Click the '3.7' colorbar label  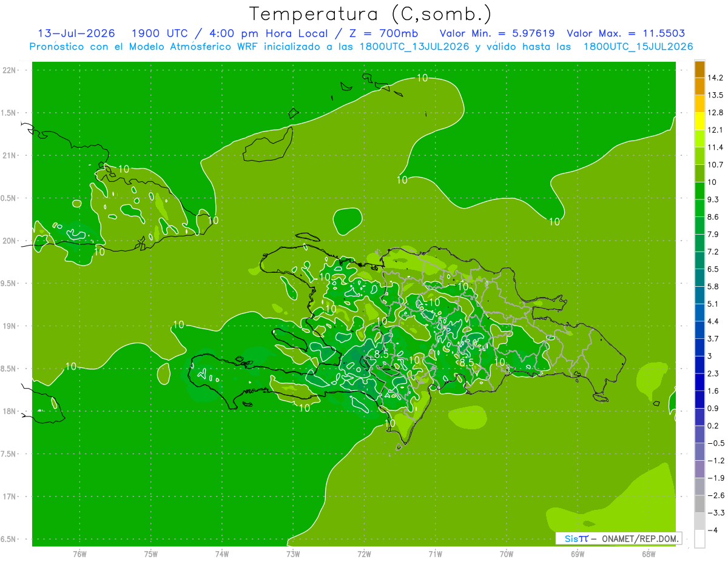point(713,338)
